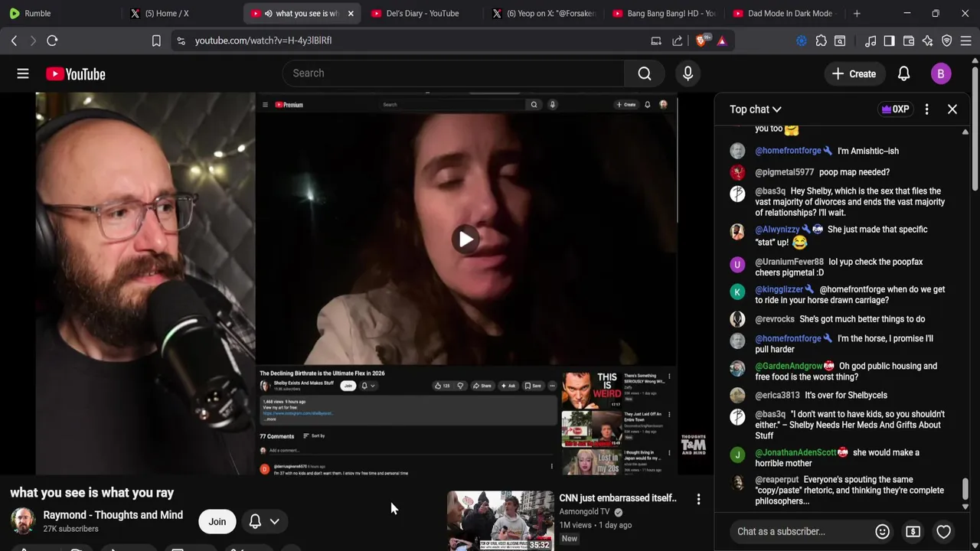Open the Brave Wallet icon

click(x=909, y=41)
